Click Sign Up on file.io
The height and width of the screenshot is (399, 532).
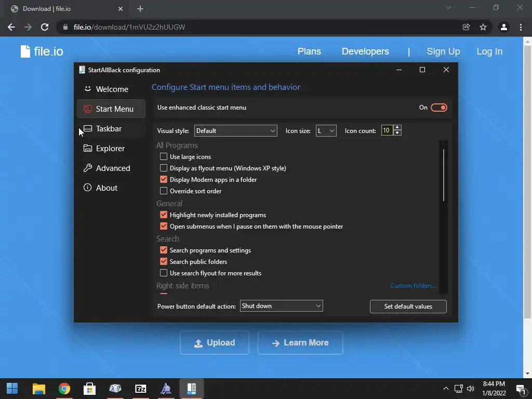[x=443, y=51]
